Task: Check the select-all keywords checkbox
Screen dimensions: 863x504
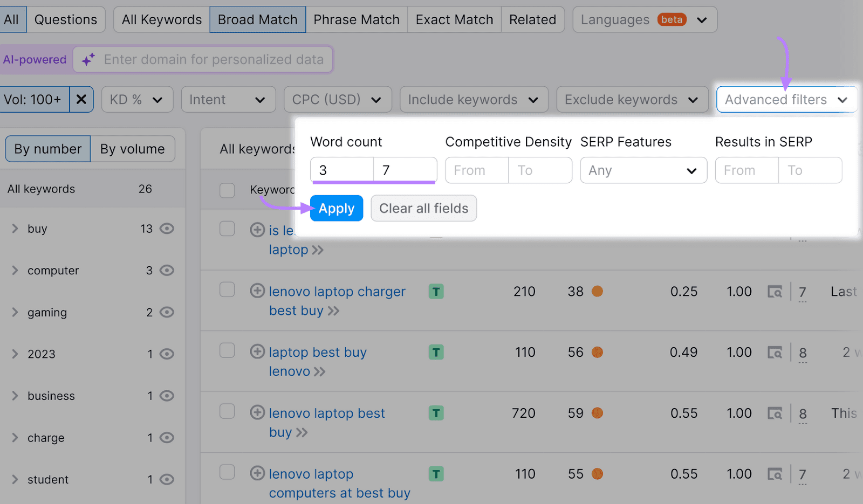Action: (x=227, y=190)
